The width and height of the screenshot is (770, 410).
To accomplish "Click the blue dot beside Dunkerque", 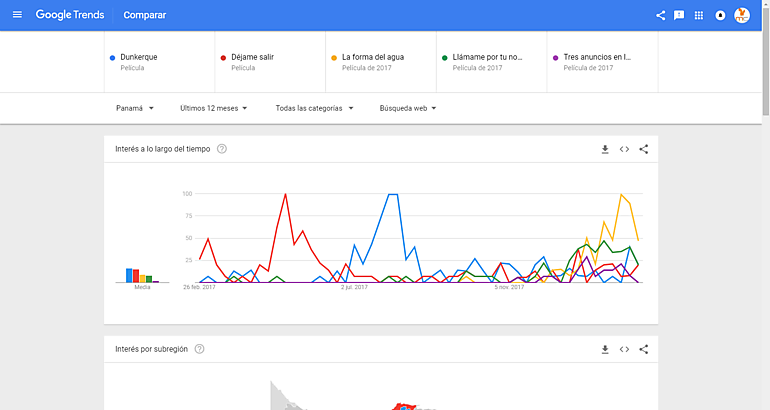I will tap(112, 58).
